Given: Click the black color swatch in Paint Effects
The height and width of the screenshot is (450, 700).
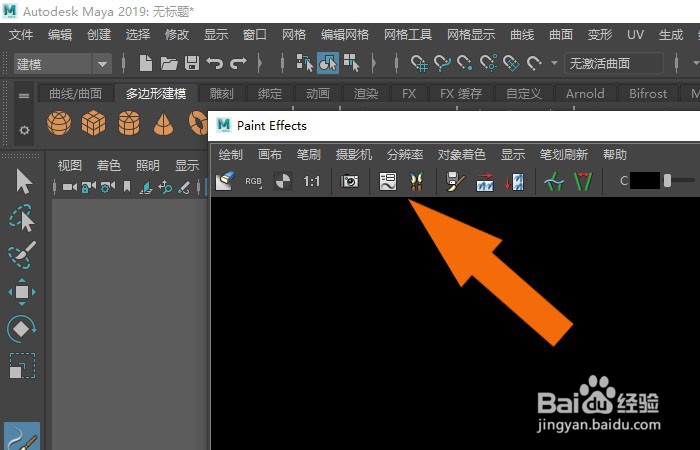Looking at the screenshot, I should [645, 181].
